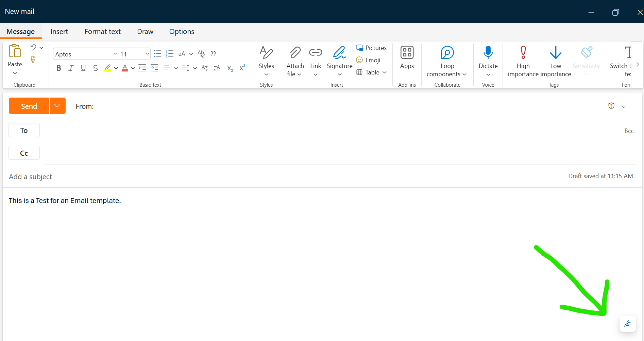This screenshot has width=644, height=341.
Task: Toggle Bold formatting
Action: point(59,68)
